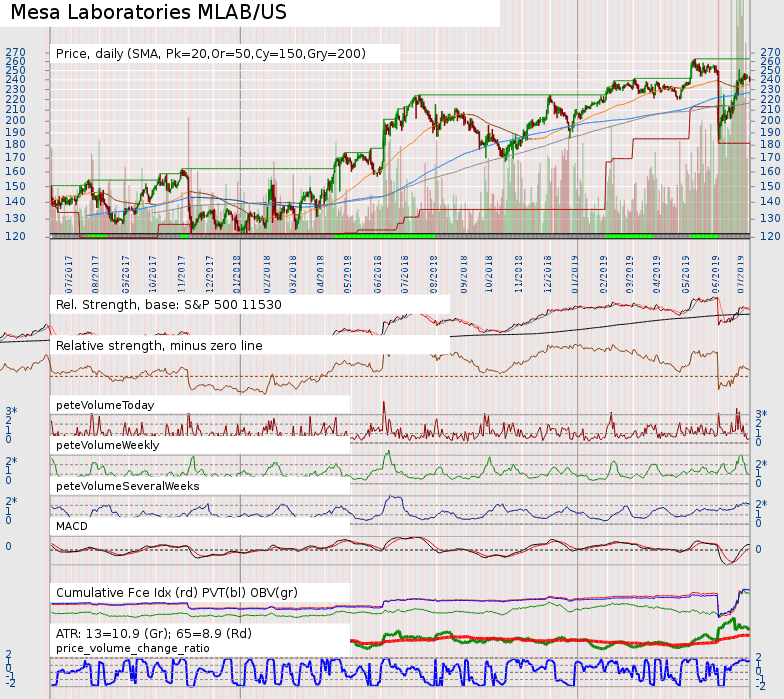Select the 150 value on the right price axis

pos(770,186)
